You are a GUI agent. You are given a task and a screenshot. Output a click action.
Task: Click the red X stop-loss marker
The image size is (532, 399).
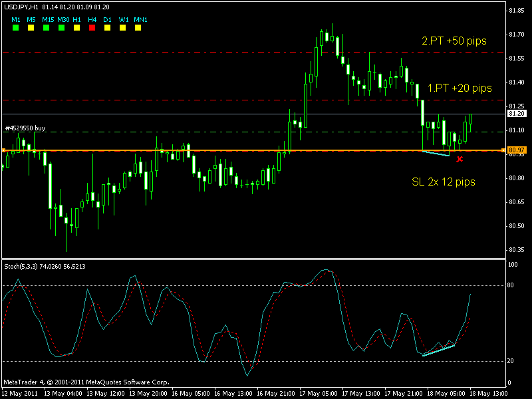[x=460, y=159]
